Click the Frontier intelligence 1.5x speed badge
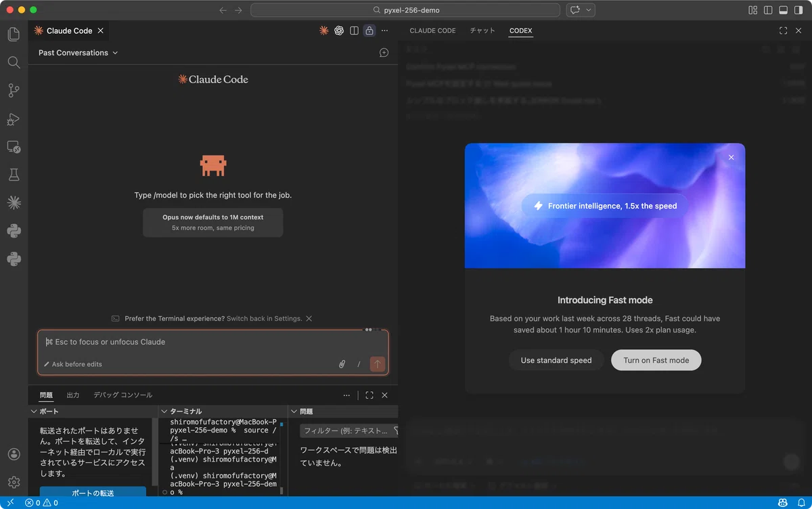Screen dimensions: 812x509 pyautogui.click(x=605, y=206)
